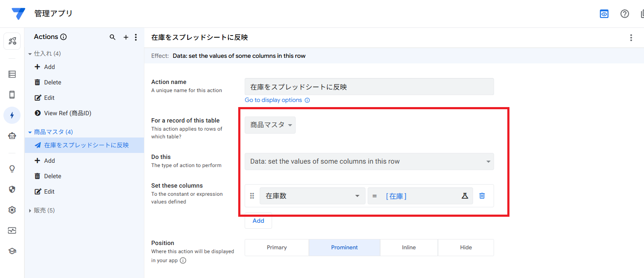The width and height of the screenshot is (644, 278).
Task: Click the Automation bot icon in sidebar
Action: pyautogui.click(x=12, y=136)
